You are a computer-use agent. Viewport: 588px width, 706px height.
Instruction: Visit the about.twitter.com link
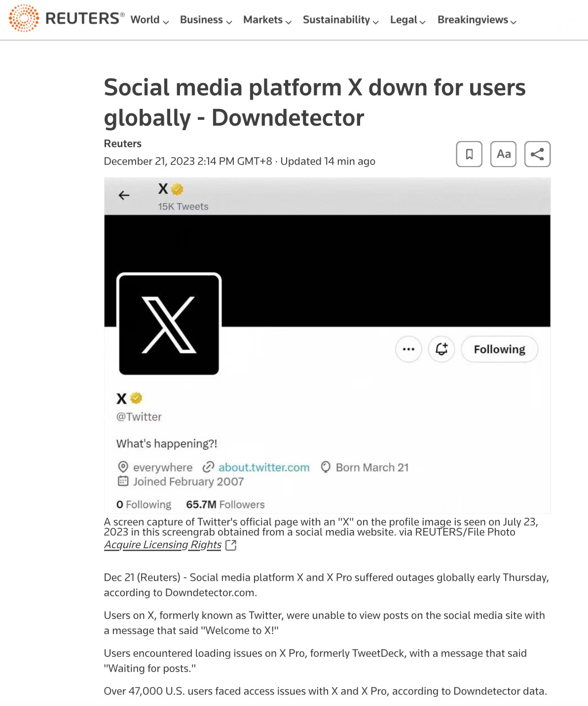(263, 467)
